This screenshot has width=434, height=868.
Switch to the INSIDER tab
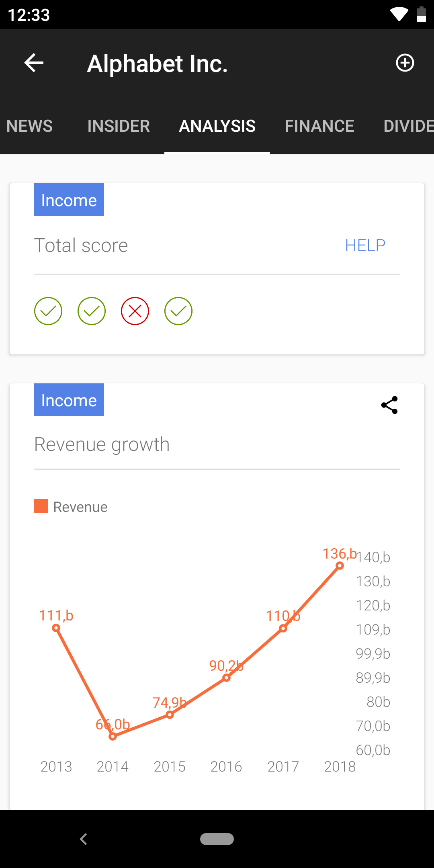click(119, 126)
